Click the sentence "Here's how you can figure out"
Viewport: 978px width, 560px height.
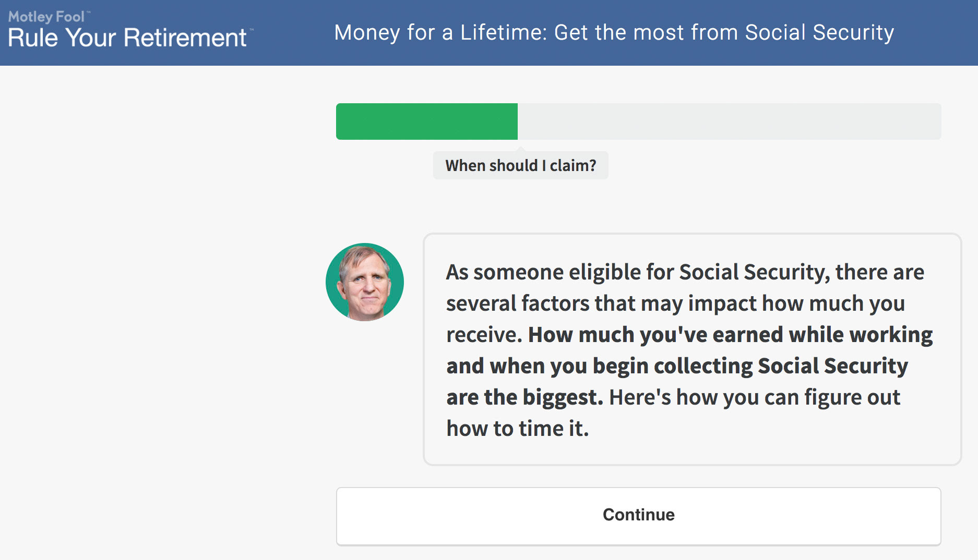pos(754,397)
